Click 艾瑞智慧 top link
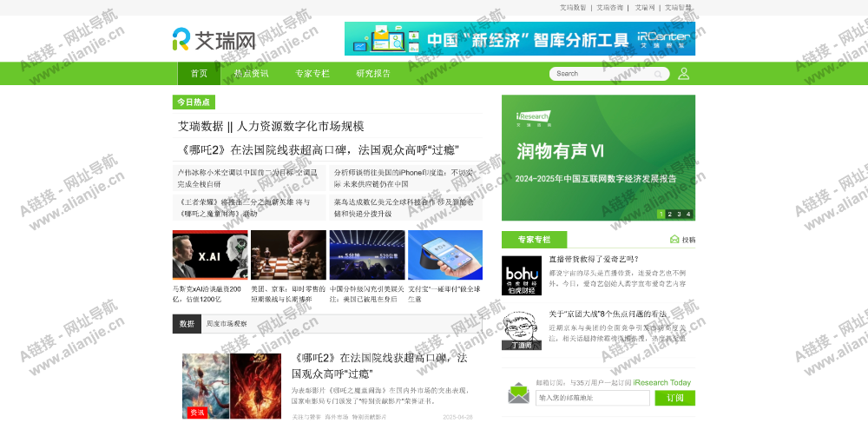 coord(678,8)
